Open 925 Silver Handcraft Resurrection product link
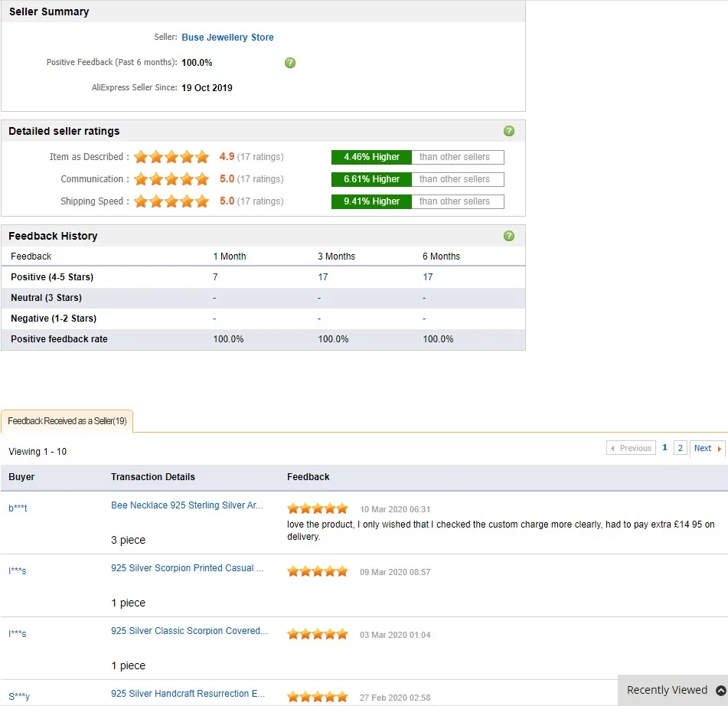This screenshot has width=728, height=706. 188,694
